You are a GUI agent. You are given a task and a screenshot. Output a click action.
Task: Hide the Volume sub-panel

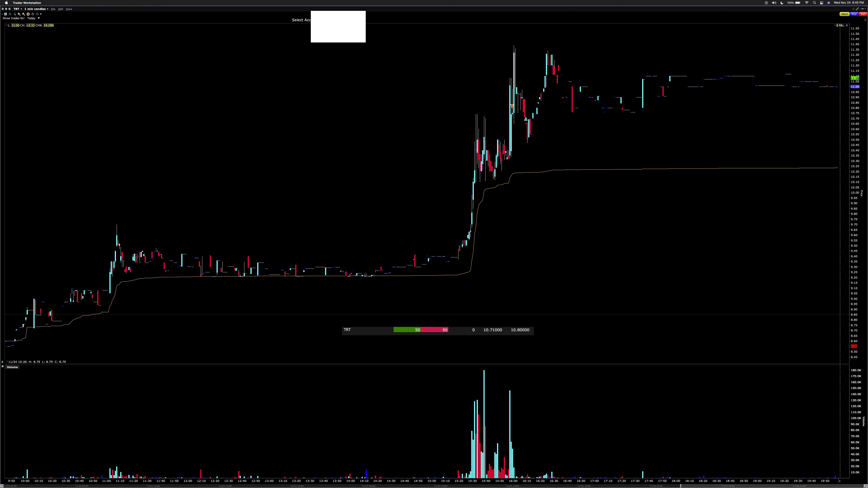2,366
